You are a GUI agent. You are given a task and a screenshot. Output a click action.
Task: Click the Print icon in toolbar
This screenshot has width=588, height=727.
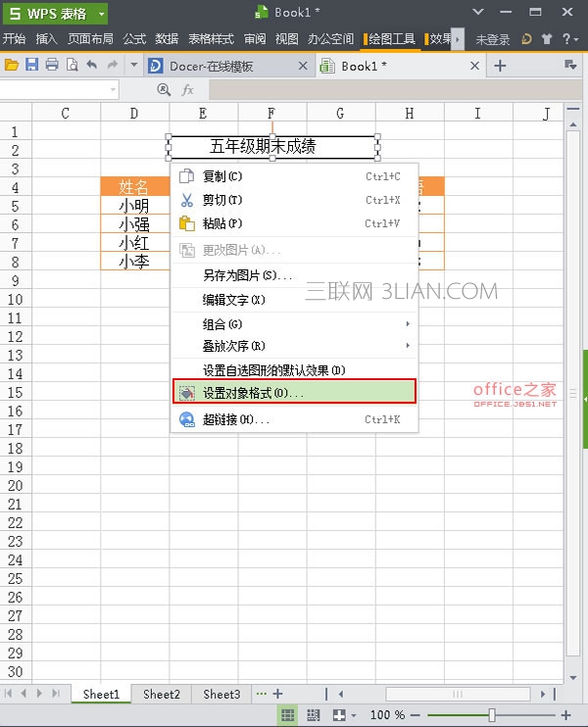click(x=52, y=65)
